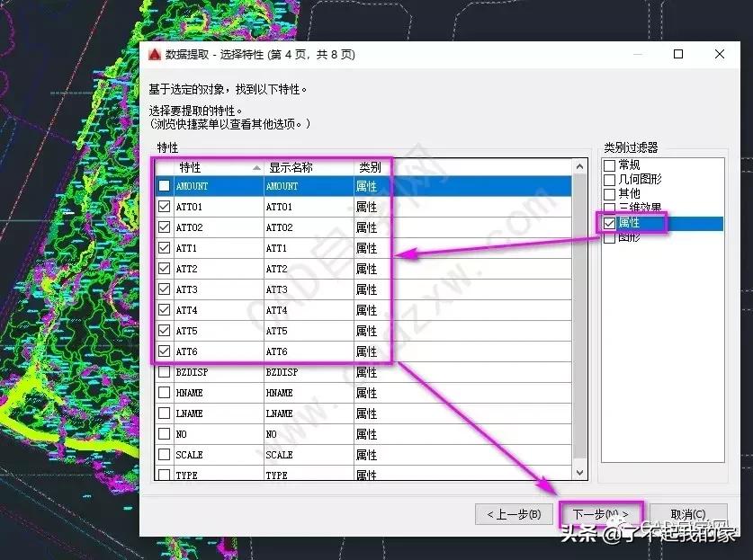Enable the LNAME checkbox
The image size is (753, 560).
click(165, 413)
